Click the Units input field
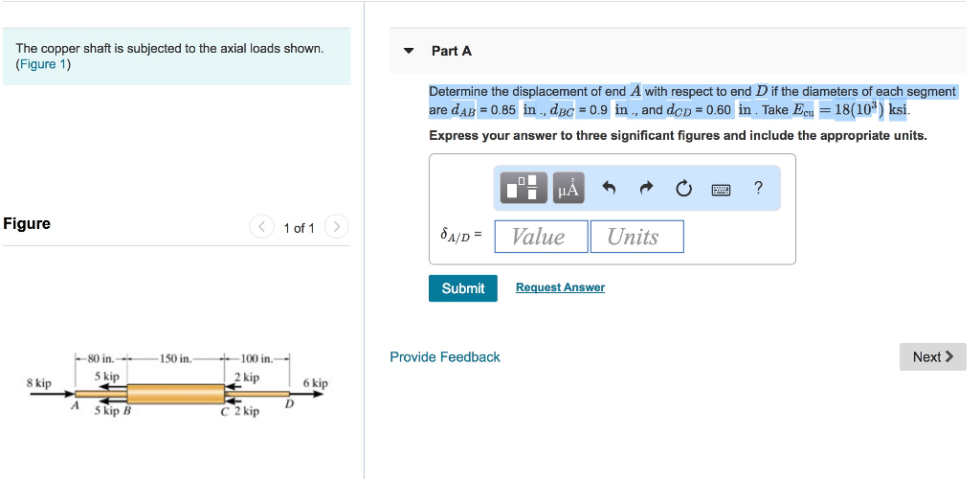The height and width of the screenshot is (479, 980). coord(636,237)
